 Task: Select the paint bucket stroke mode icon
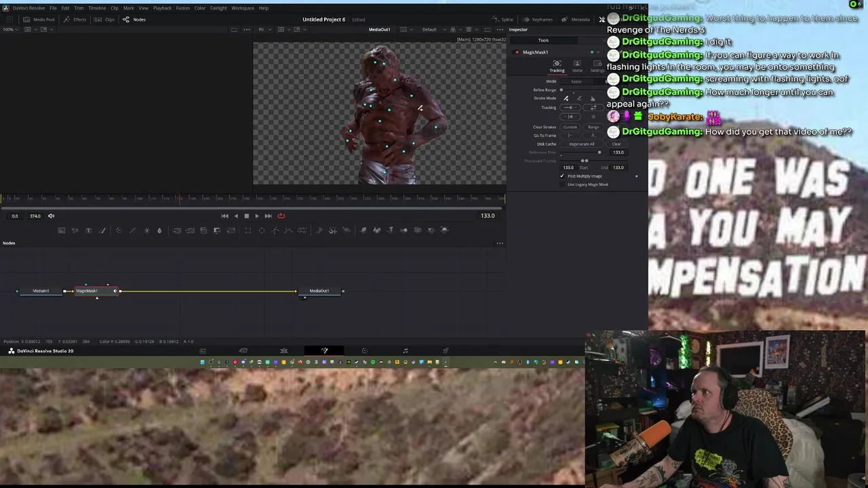[593, 98]
